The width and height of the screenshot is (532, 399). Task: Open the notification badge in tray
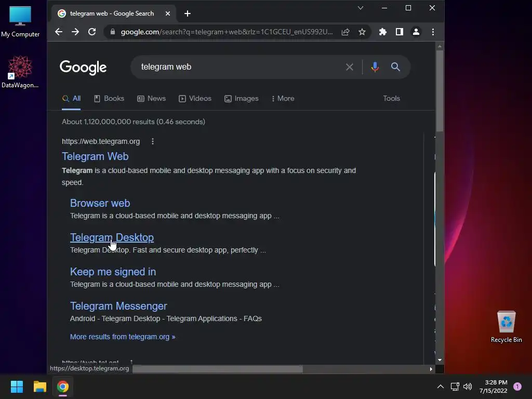click(x=517, y=387)
